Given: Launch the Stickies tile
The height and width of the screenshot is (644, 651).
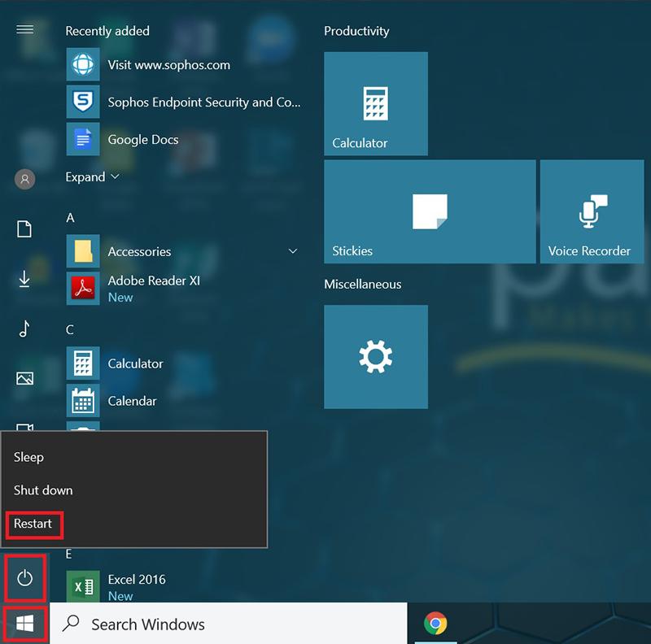Looking at the screenshot, I should tap(429, 211).
